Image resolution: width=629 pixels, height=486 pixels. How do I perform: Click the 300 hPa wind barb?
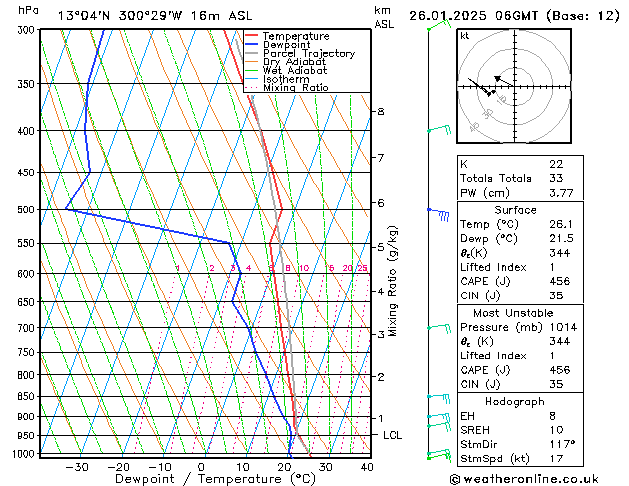pos(439,24)
